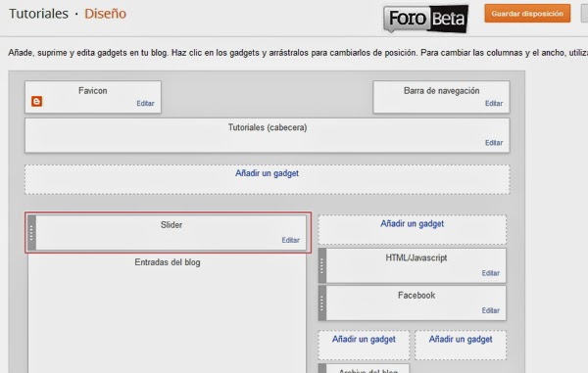588x373 pixels.
Task: Edit the HTML/Javascript gadget
Action: click(491, 273)
